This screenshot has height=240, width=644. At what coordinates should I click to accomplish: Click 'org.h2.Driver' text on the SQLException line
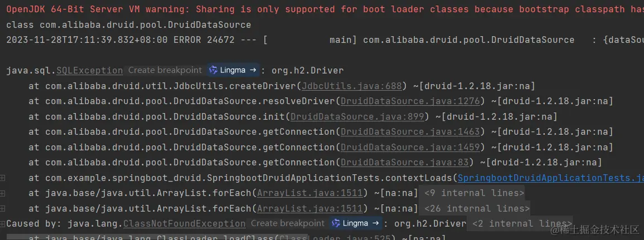click(307, 71)
